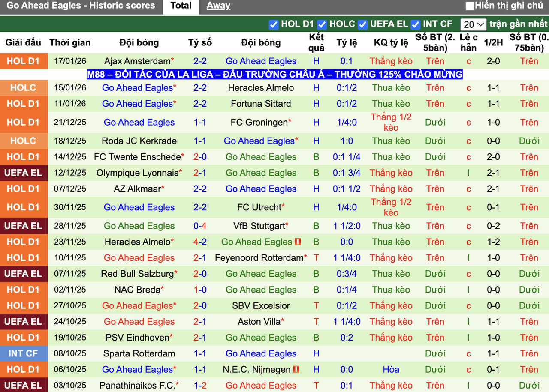Image resolution: width=549 pixels, height=392 pixels.
Task: Uncheck the HOL D1 league filter
Action: click(274, 24)
